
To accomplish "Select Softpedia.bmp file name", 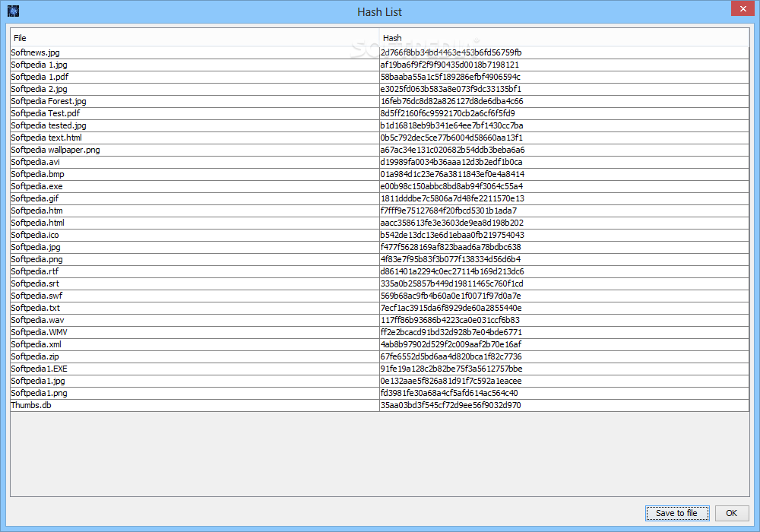I will point(37,174).
